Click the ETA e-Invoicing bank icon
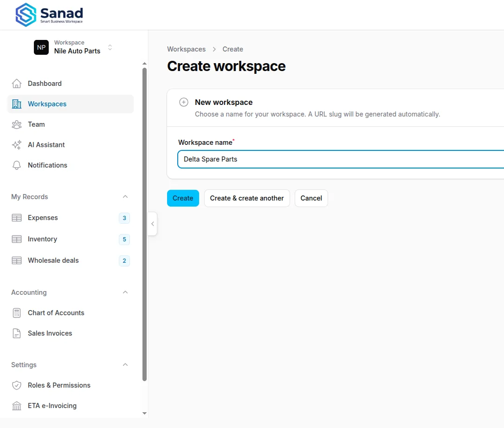Image resolution: width=504 pixels, height=428 pixels. point(17,406)
